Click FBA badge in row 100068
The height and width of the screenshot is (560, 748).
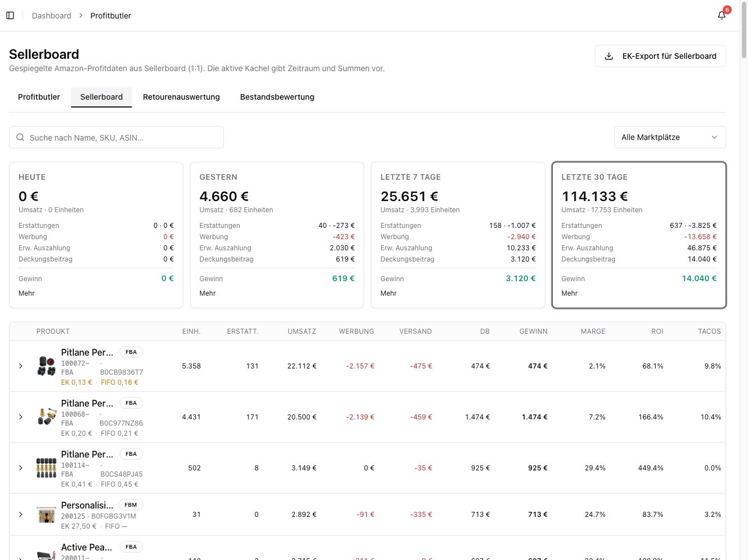[x=131, y=403]
